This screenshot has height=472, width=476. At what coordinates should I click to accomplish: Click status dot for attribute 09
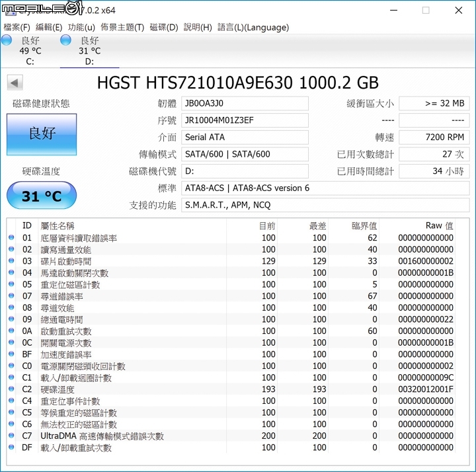pos(11,319)
